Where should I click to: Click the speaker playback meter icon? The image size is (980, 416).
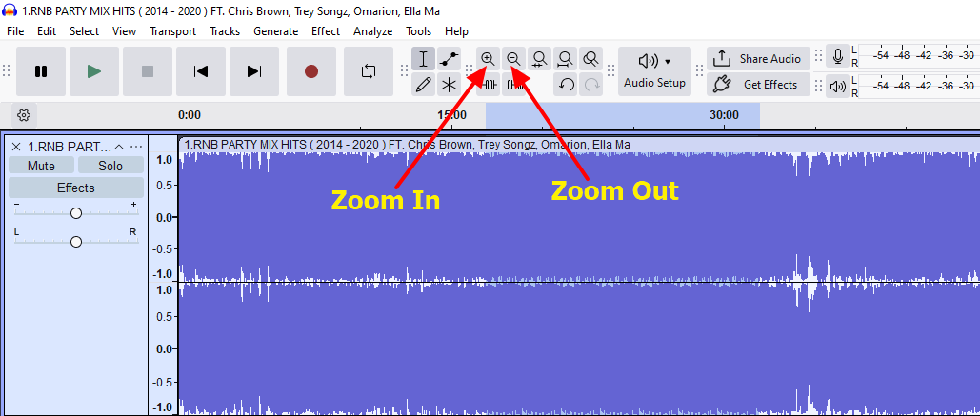click(837, 87)
